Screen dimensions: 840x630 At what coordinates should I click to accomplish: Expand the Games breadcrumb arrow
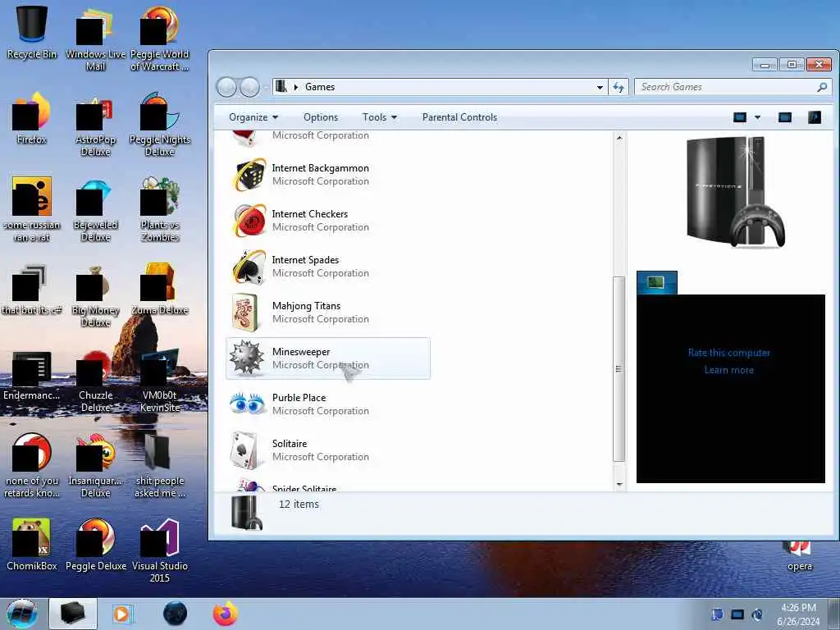[295, 87]
